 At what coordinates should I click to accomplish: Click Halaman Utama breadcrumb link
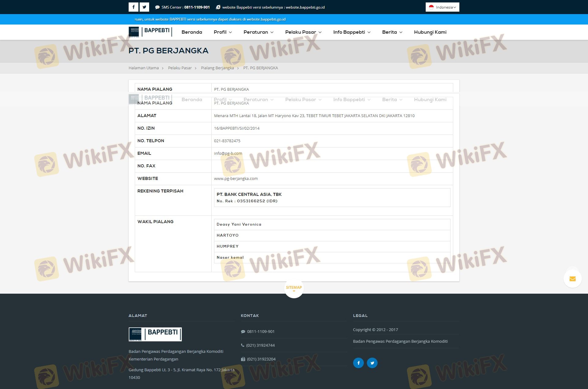tap(144, 68)
